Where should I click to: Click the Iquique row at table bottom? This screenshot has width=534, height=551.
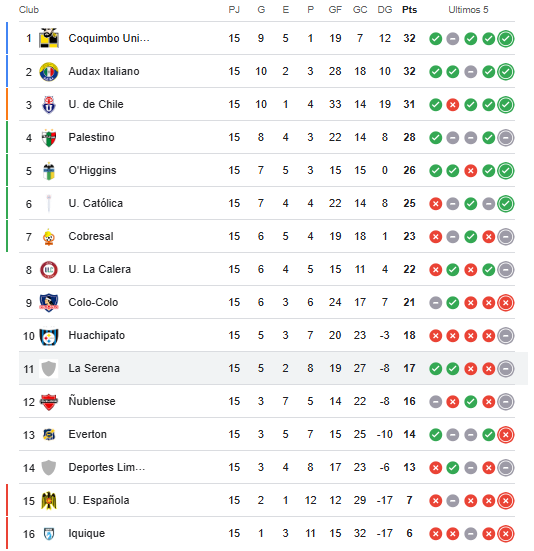[x=267, y=533]
